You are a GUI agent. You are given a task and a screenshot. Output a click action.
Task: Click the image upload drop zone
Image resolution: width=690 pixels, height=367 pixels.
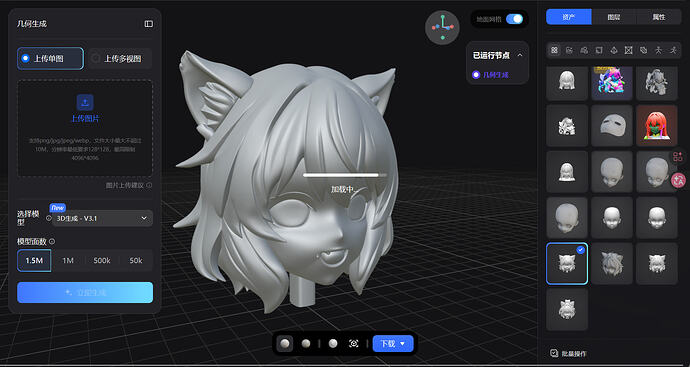coord(85,128)
